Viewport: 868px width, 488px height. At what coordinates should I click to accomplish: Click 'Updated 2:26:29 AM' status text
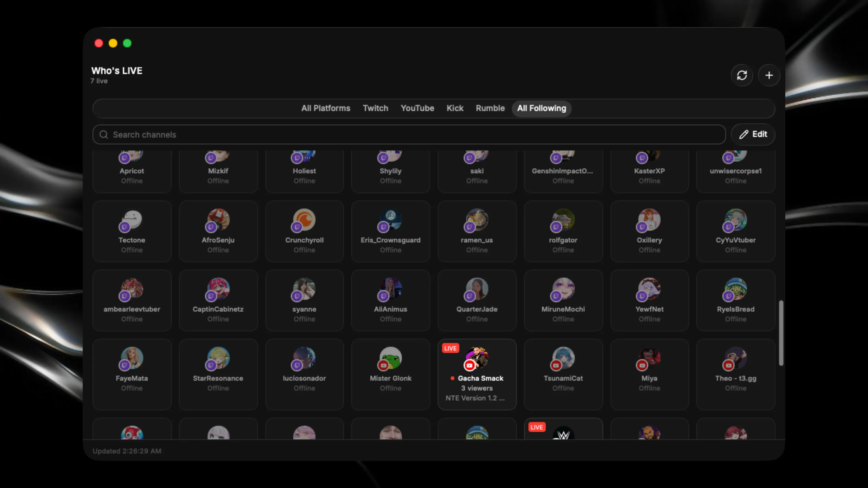point(127,451)
